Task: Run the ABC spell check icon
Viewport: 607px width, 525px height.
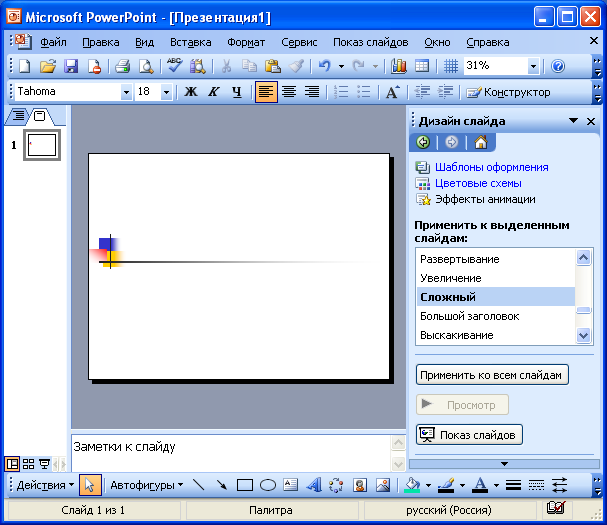Action: pyautogui.click(x=175, y=65)
